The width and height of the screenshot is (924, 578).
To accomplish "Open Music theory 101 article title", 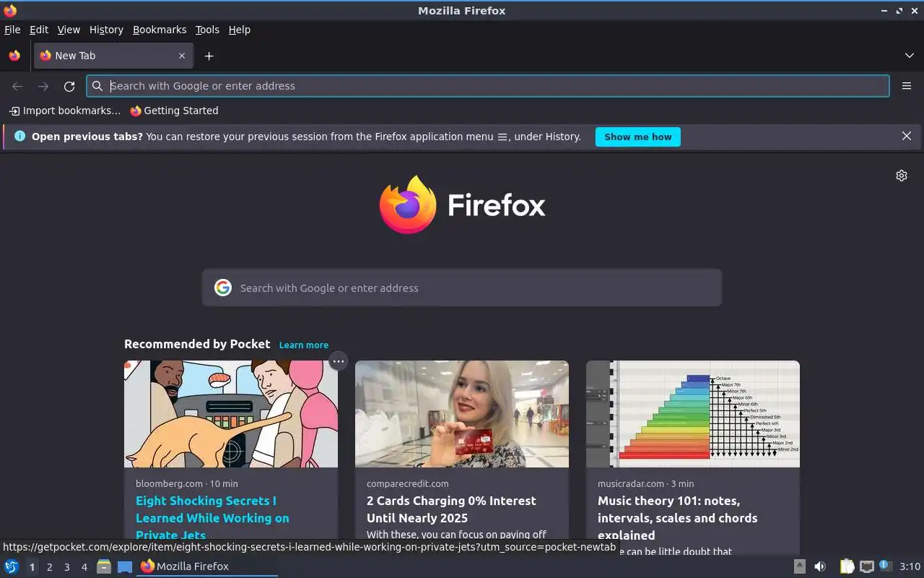I will pyautogui.click(x=677, y=518).
